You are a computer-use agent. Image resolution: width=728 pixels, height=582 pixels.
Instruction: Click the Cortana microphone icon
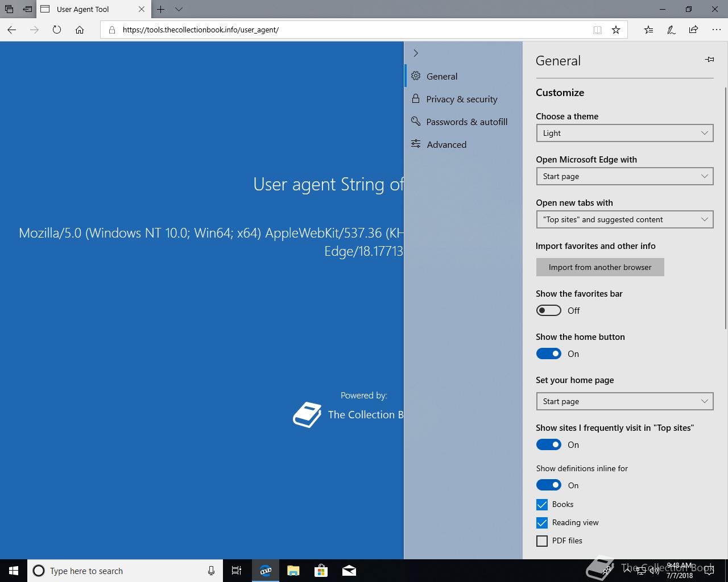point(211,571)
